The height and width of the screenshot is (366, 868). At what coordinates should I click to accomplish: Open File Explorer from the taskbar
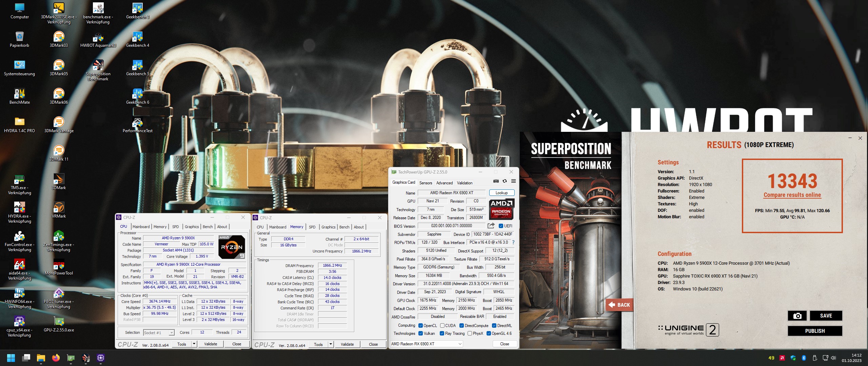41,358
